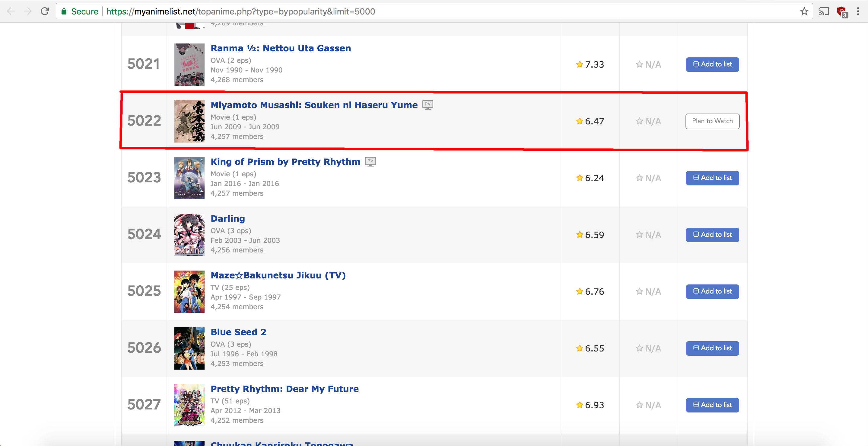Play PV icon for King of Prism
Image resolution: width=868 pixels, height=446 pixels.
click(370, 162)
